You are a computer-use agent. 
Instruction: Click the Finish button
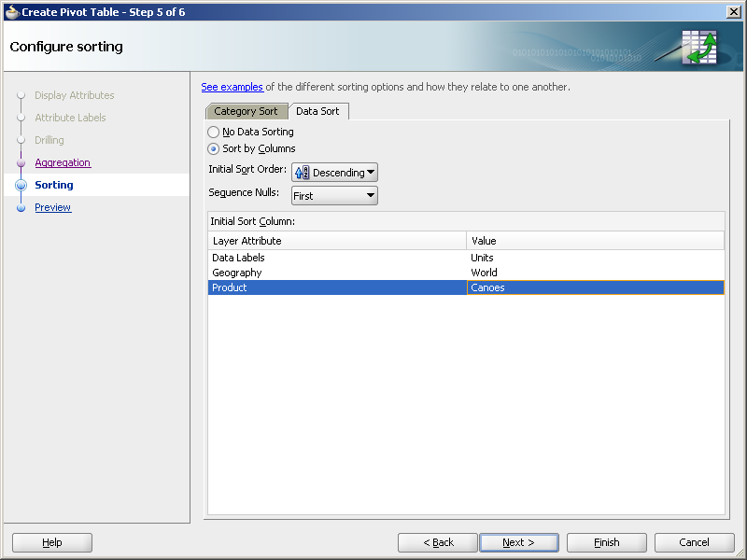[606, 542]
